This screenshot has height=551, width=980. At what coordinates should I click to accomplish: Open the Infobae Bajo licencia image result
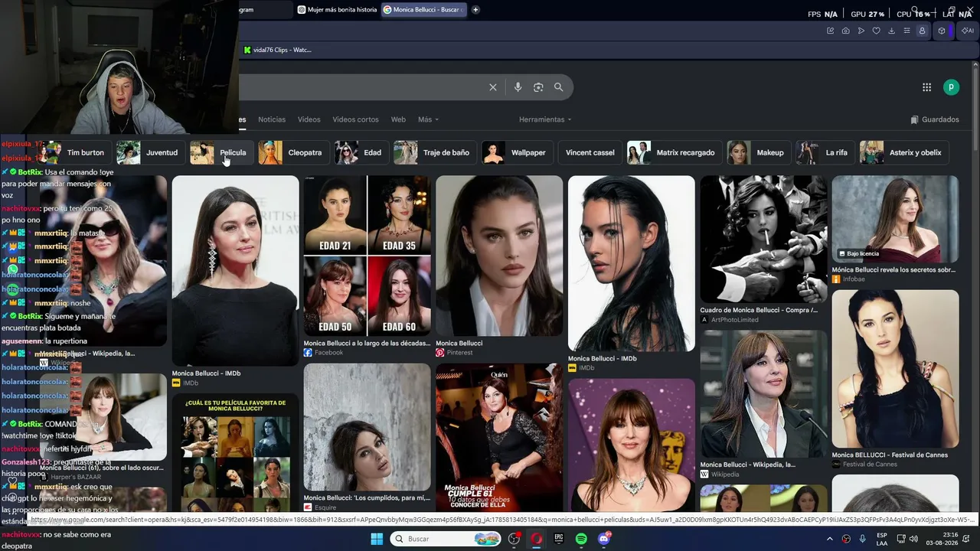[x=895, y=220]
